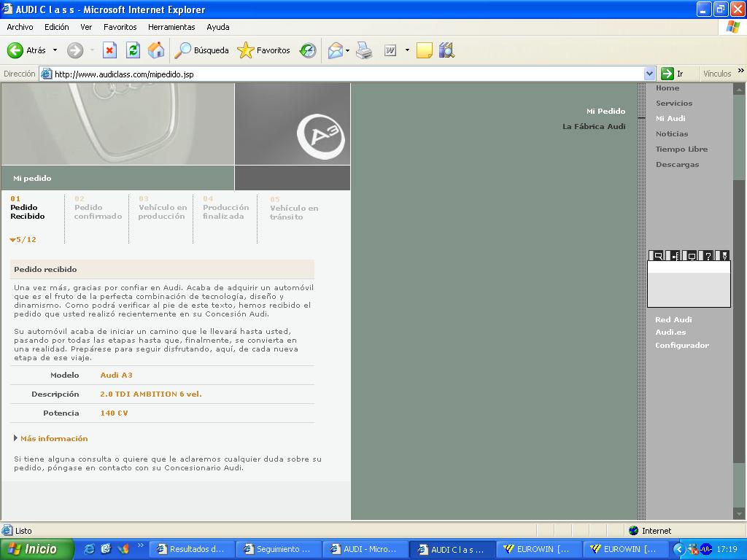The width and height of the screenshot is (747, 560).
Task: Select the 02 Pedido confirmado step
Action: click(x=98, y=208)
